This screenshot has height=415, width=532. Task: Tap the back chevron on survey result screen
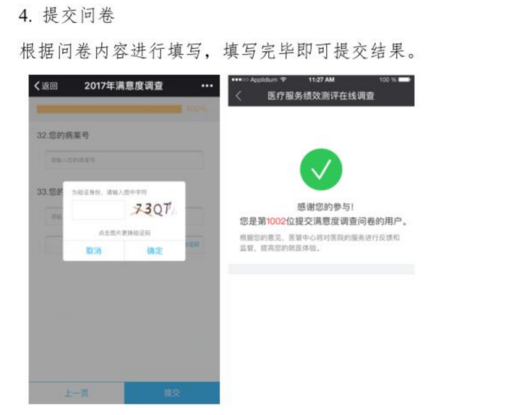click(x=239, y=96)
